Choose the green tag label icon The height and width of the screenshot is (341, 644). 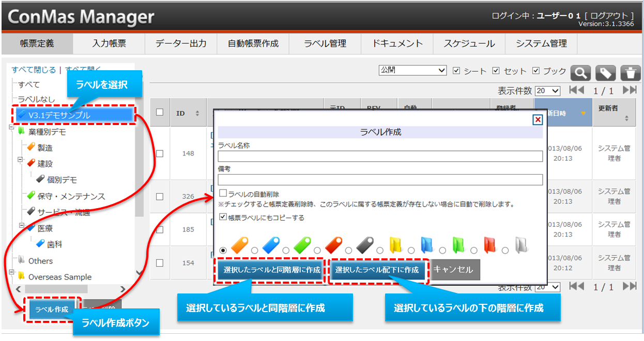[302, 244]
